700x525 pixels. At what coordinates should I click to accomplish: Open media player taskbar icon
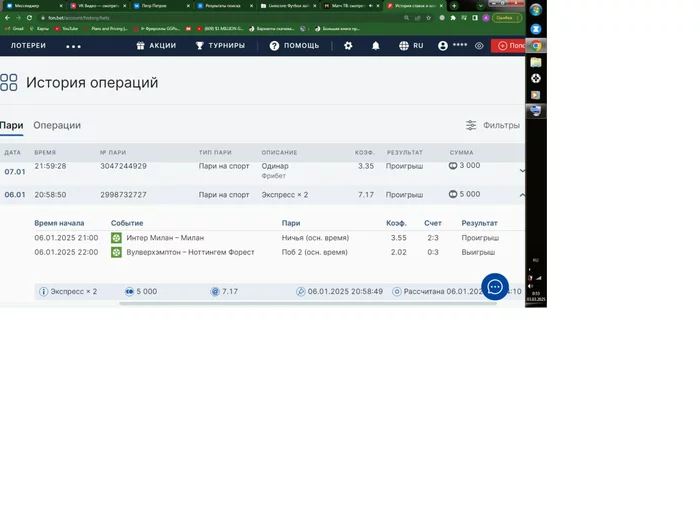pyautogui.click(x=536, y=95)
